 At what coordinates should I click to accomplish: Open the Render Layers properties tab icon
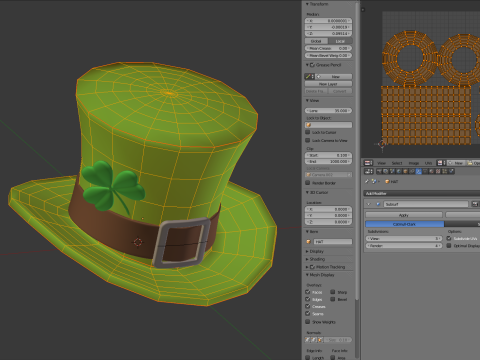tap(385, 171)
